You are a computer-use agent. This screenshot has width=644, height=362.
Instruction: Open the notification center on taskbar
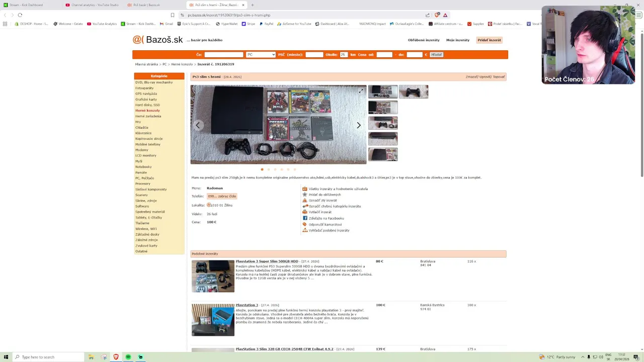click(636, 357)
